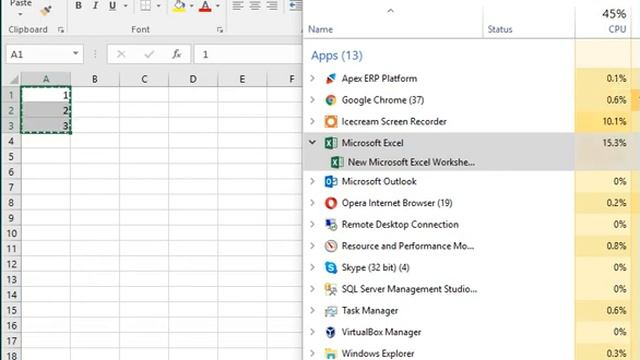Screen dimensions: 640x360
Task: Open fill color dropdown arrow
Action: 191,6
